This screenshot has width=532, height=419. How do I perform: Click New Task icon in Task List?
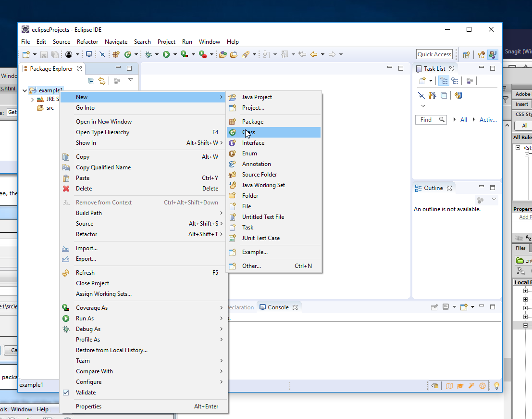pos(422,81)
